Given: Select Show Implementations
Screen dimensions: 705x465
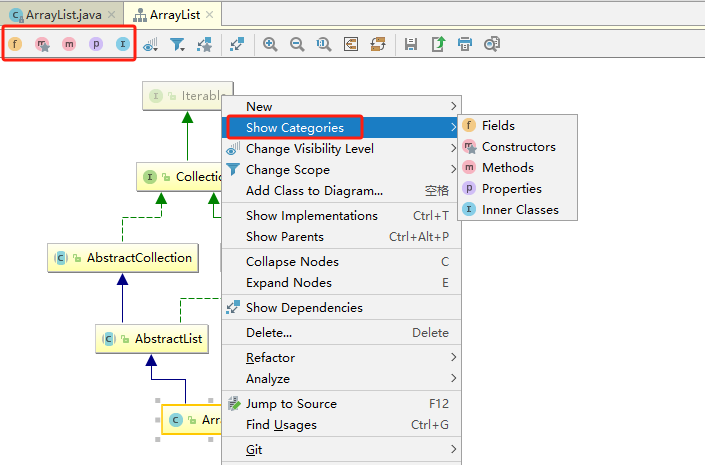Looking at the screenshot, I should 342,216.
